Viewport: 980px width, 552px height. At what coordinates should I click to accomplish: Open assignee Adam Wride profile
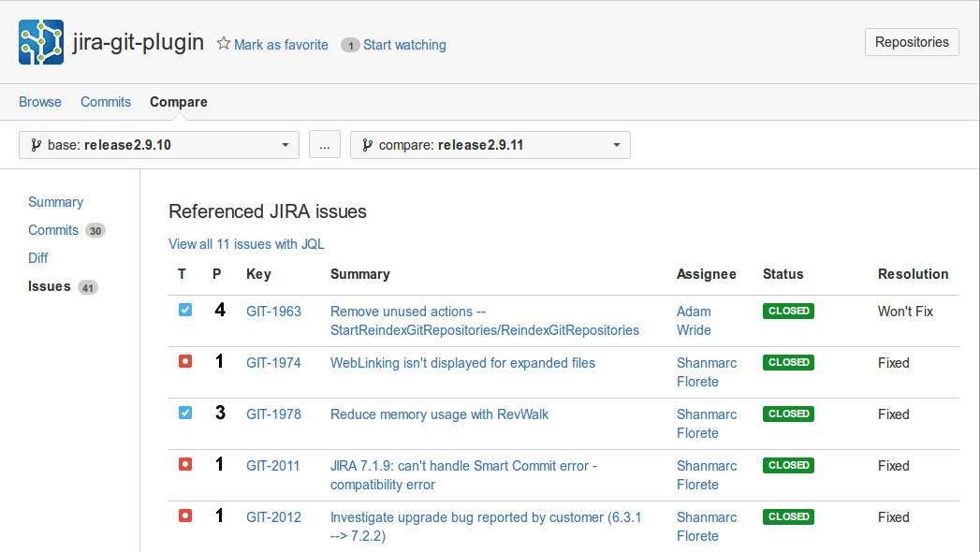pyautogui.click(x=694, y=321)
